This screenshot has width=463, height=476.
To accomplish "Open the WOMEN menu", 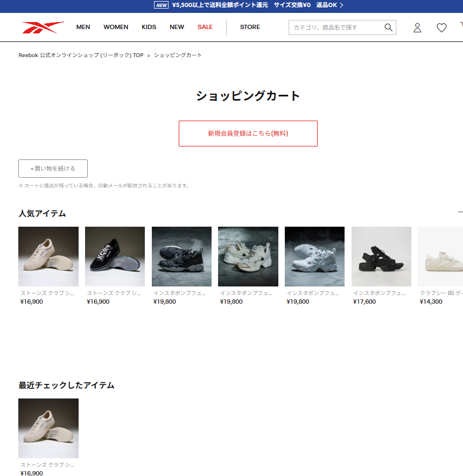I will coord(116,27).
